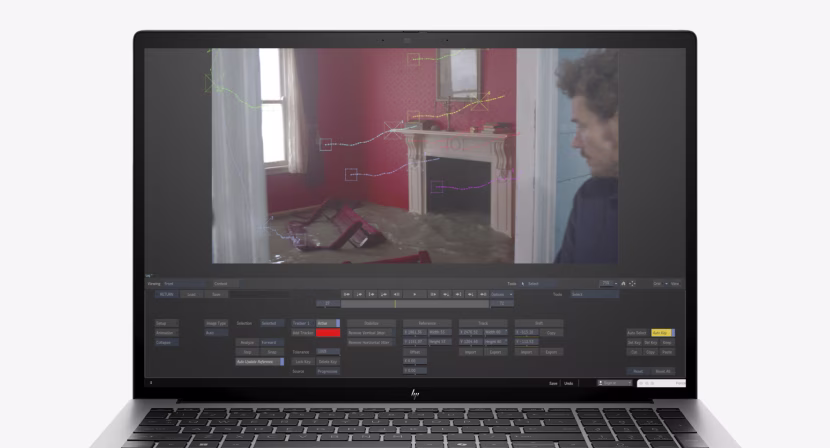Click the red Add Tracker color swatch
Screen dimensions: 830x448
pos(328,332)
